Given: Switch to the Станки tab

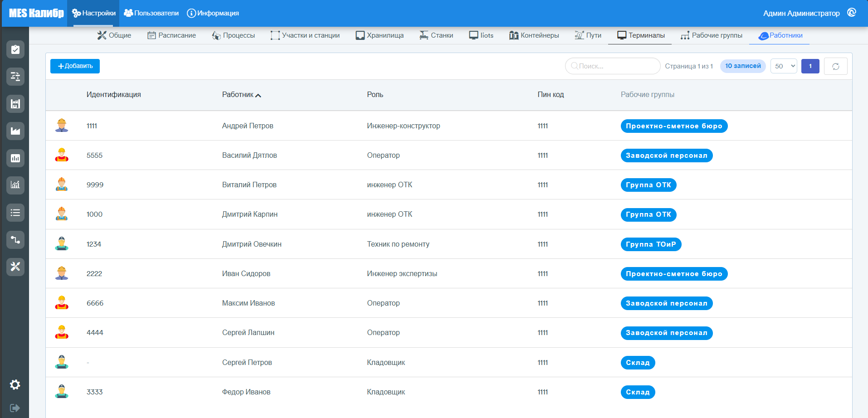Looking at the screenshot, I should click(x=436, y=35).
